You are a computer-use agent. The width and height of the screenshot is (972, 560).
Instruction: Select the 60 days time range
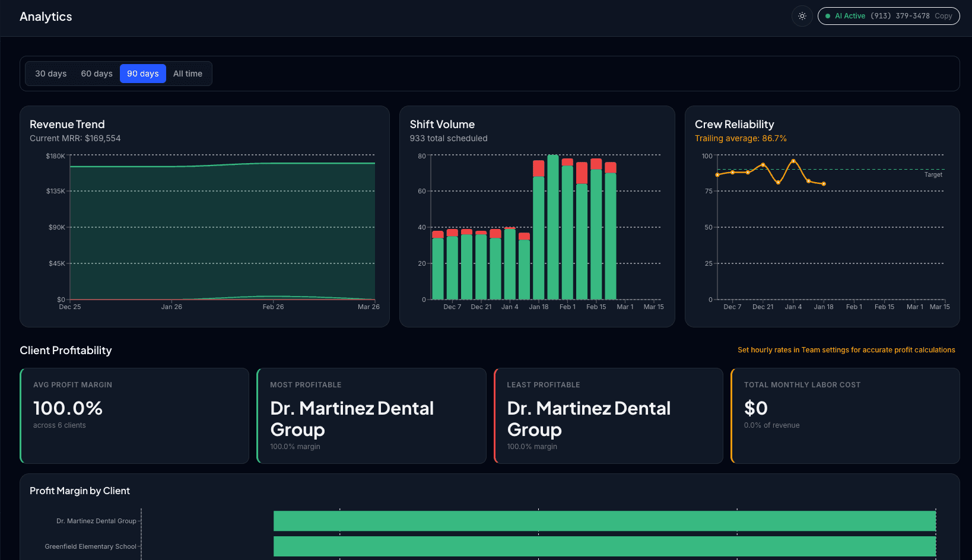(97, 74)
